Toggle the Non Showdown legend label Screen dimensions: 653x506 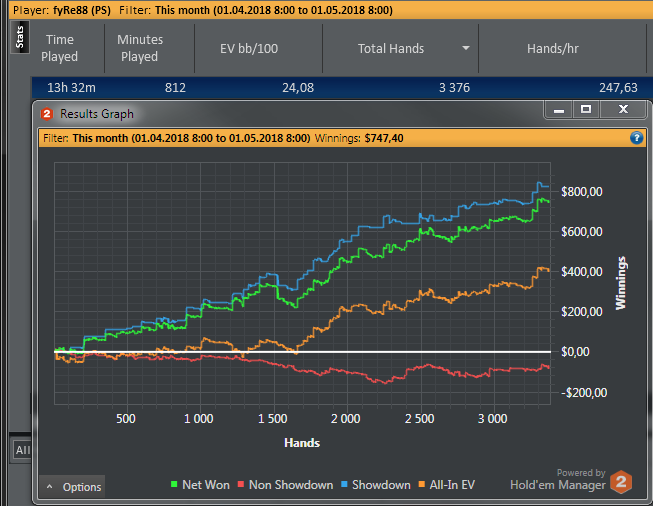click(291, 485)
